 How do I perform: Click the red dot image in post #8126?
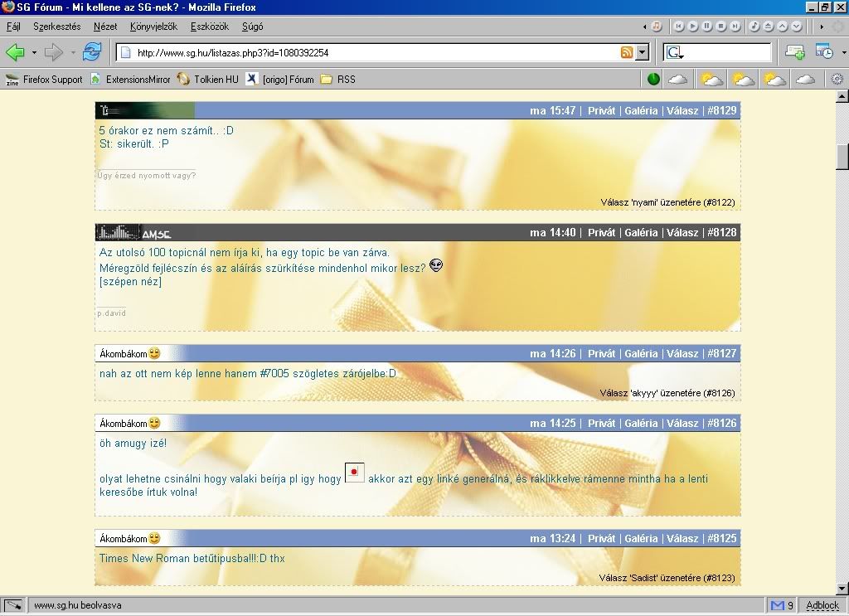tap(354, 472)
